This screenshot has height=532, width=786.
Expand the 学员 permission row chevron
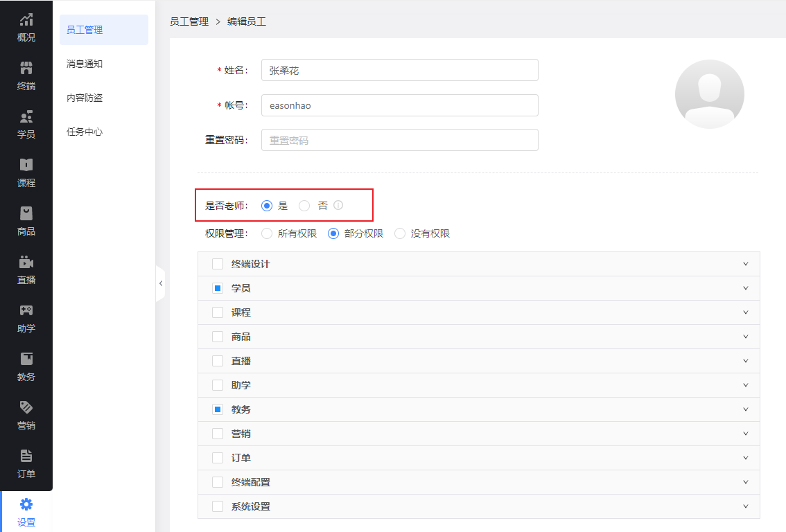(745, 288)
